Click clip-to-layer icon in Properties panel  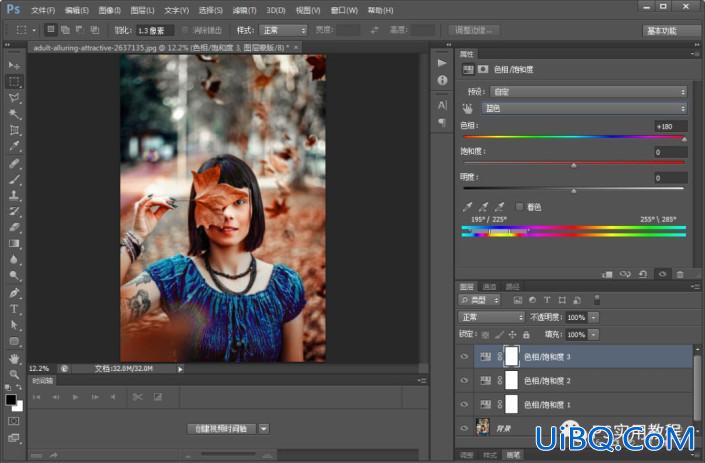click(x=607, y=274)
